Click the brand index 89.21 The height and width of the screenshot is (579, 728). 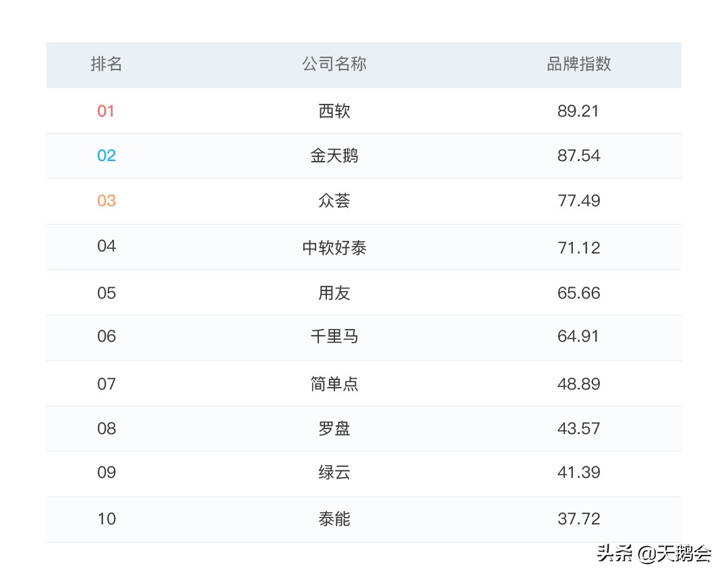click(x=580, y=111)
